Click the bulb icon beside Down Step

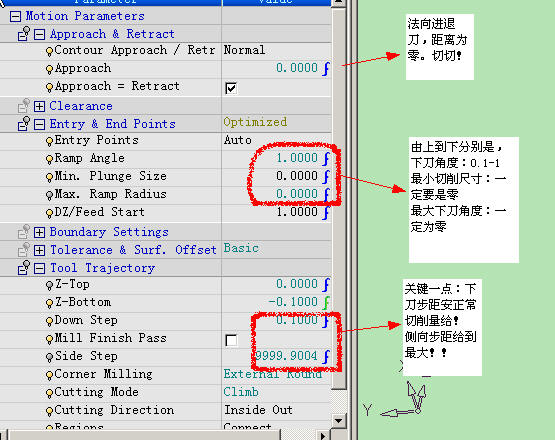(49, 322)
